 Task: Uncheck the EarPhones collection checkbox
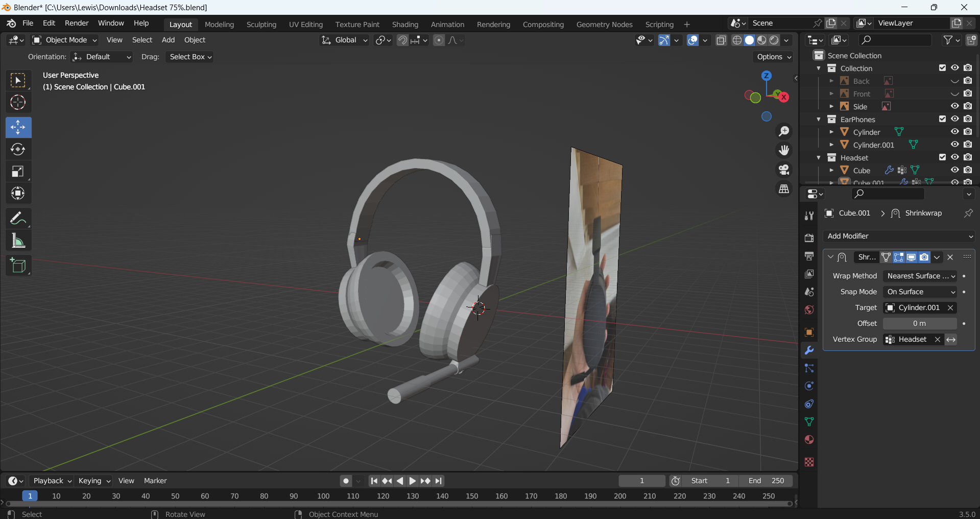pyautogui.click(x=942, y=119)
